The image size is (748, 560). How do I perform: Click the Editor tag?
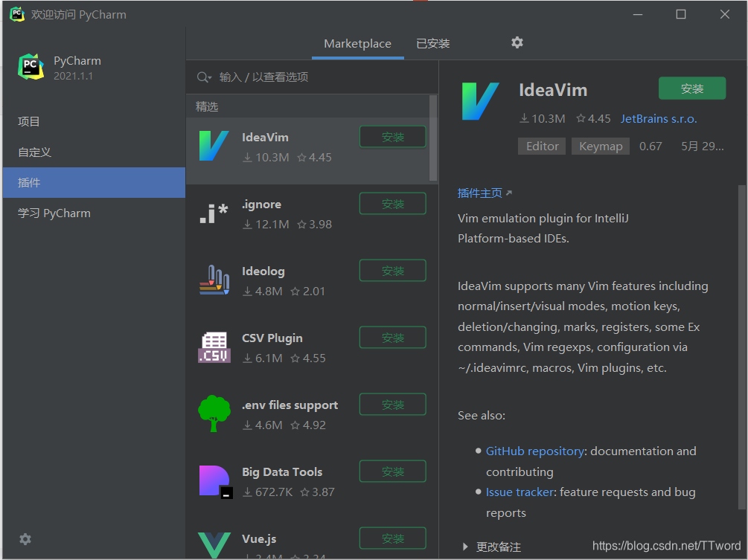coord(542,147)
